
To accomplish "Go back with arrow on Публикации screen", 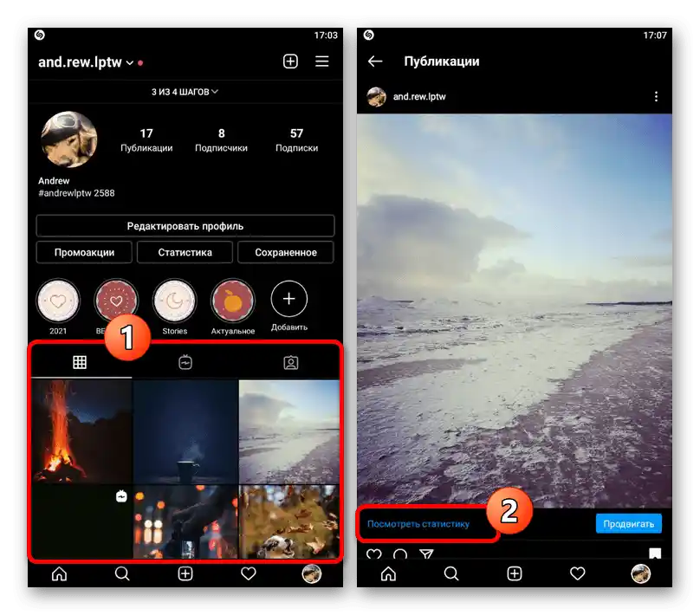I will (x=375, y=61).
